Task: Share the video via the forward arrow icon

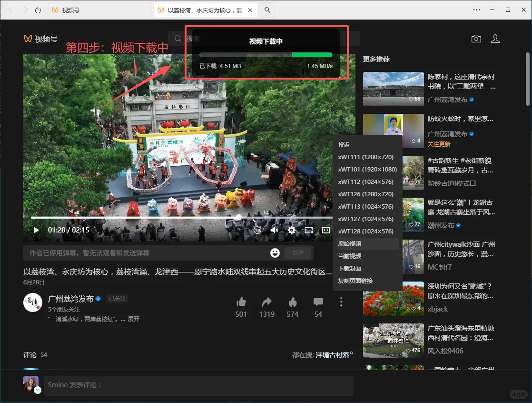Action: 266,302
